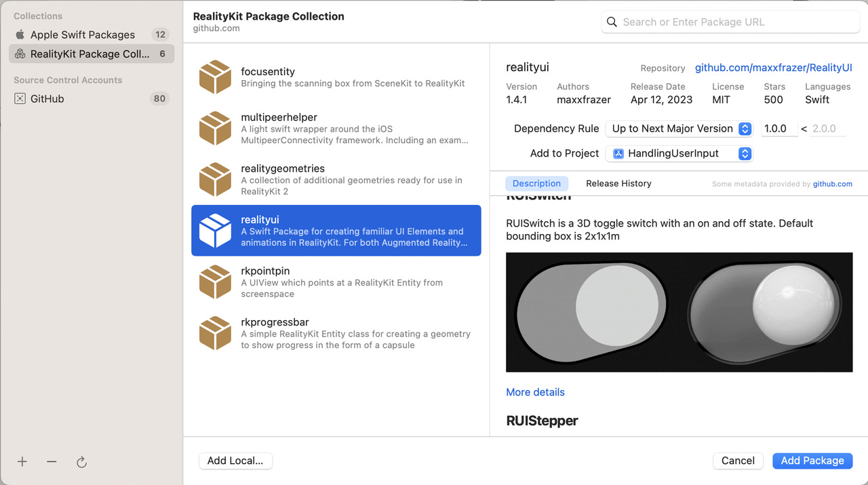Click the 80 badge next to GitHub
Image resolution: width=868 pixels, height=485 pixels.
(159, 98)
